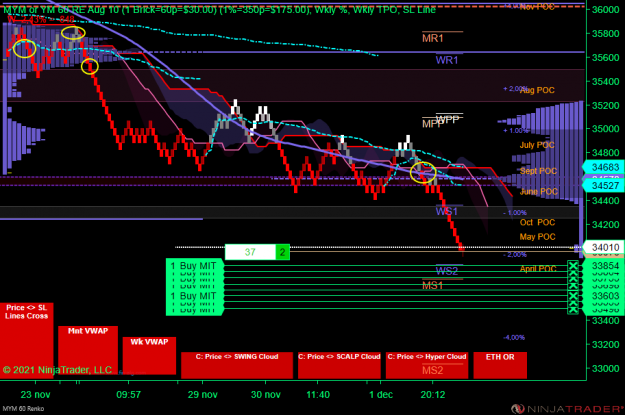Click the Wk VWAP red status box
This screenshot has height=415, width=625.
click(149, 356)
